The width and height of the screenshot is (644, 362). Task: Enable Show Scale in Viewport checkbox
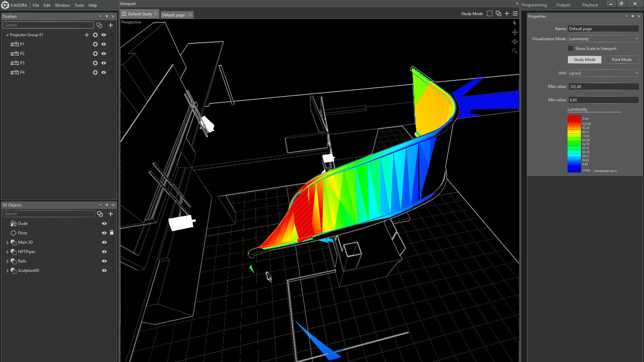click(x=571, y=49)
